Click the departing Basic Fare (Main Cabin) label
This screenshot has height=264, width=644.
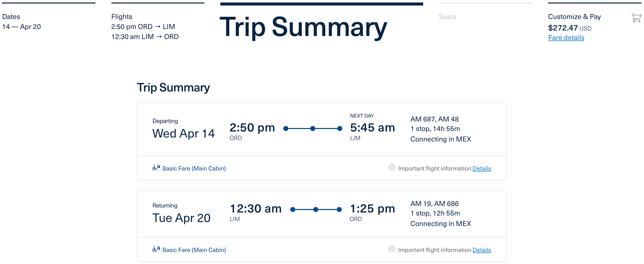194,168
